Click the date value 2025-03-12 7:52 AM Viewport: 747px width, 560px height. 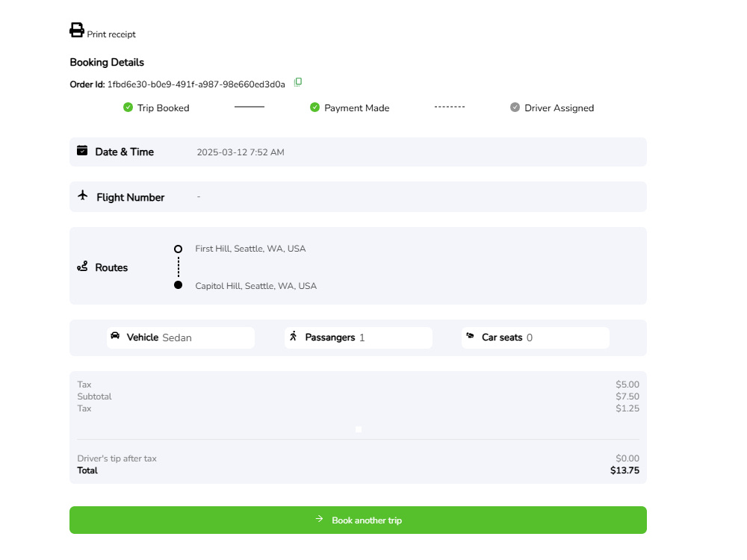coord(241,152)
